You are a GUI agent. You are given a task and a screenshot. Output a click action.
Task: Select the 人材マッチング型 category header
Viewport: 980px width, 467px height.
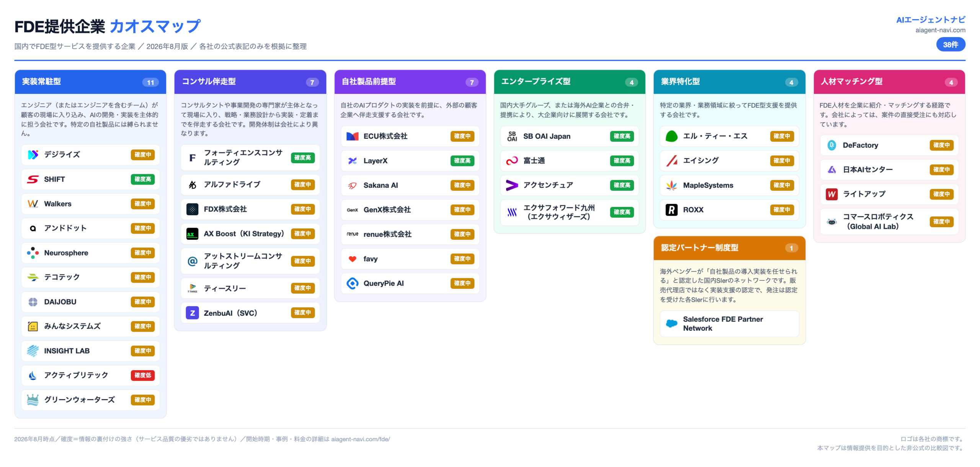889,82
